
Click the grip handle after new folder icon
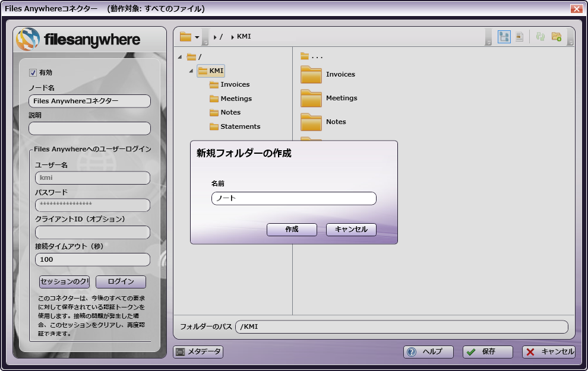pos(570,37)
